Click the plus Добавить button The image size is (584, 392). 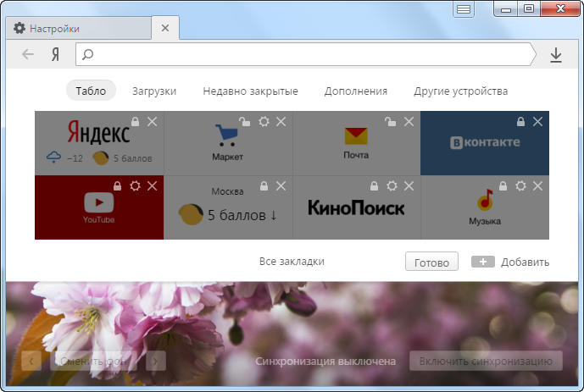pos(510,262)
